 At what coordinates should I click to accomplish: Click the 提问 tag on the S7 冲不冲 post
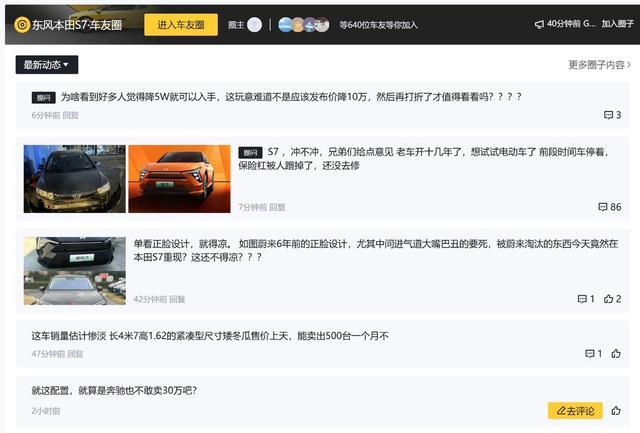click(250, 153)
